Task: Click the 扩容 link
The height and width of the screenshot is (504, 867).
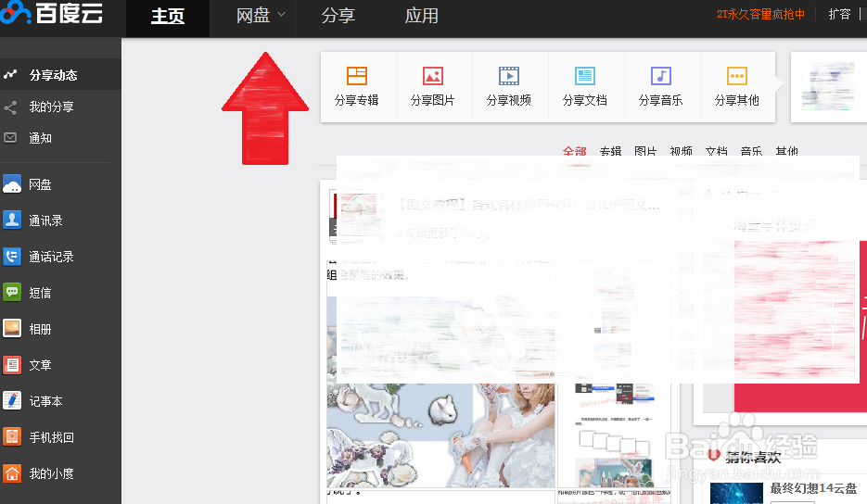Action: click(x=839, y=15)
